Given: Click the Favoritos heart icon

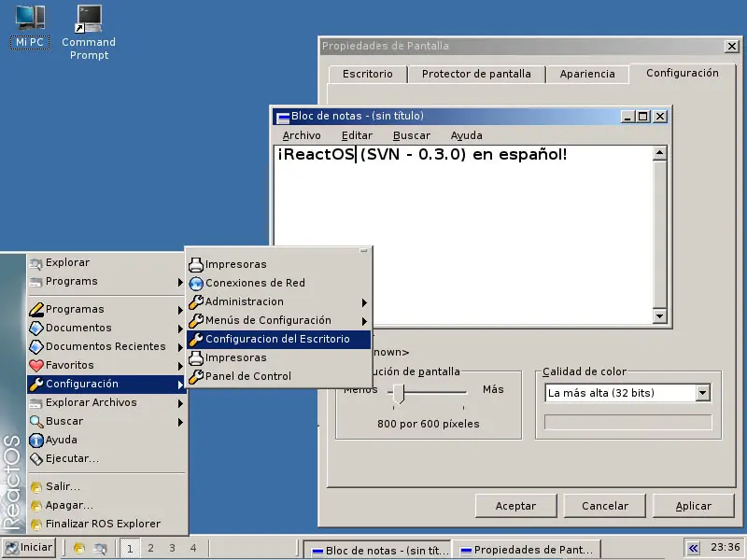Looking at the screenshot, I should (36, 365).
